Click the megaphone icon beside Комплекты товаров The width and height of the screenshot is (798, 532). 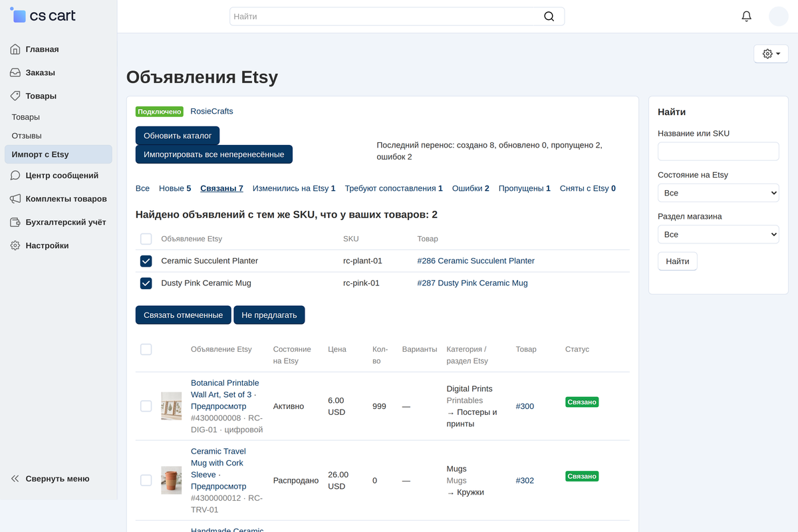coord(15,199)
